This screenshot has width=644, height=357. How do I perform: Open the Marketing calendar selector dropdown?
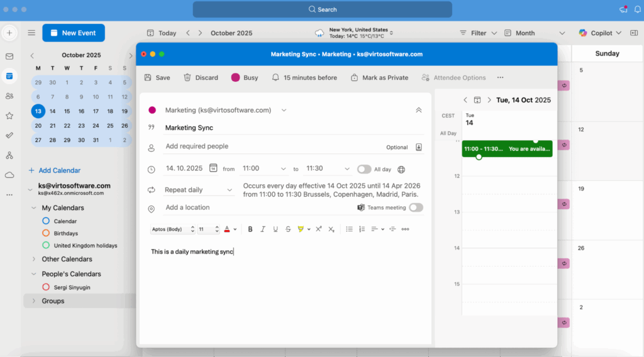[284, 110]
